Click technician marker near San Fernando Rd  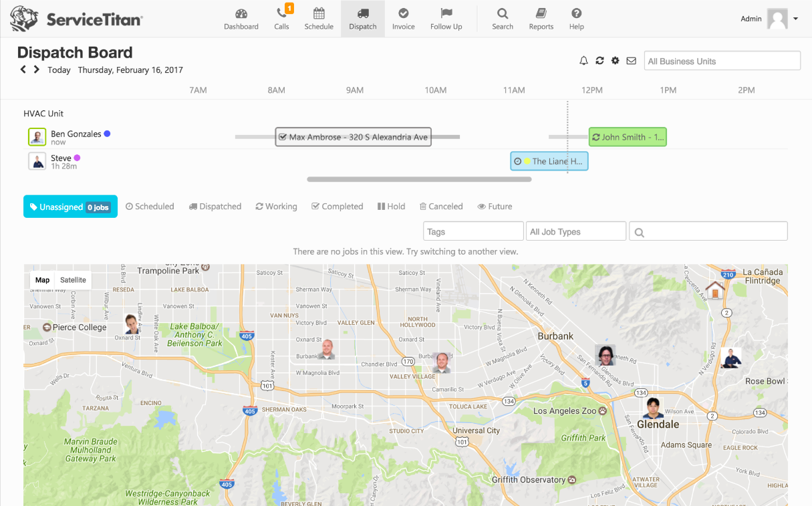tap(605, 355)
